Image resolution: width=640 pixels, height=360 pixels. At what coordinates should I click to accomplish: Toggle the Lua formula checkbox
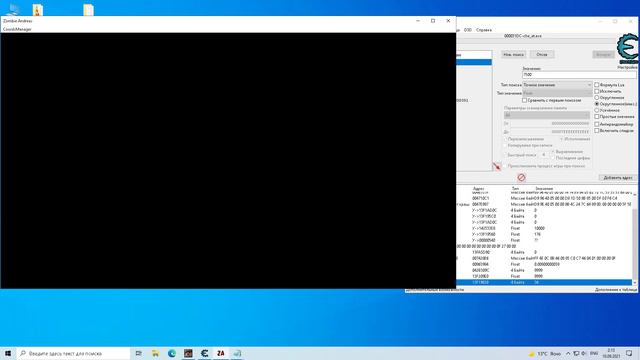coord(596,85)
